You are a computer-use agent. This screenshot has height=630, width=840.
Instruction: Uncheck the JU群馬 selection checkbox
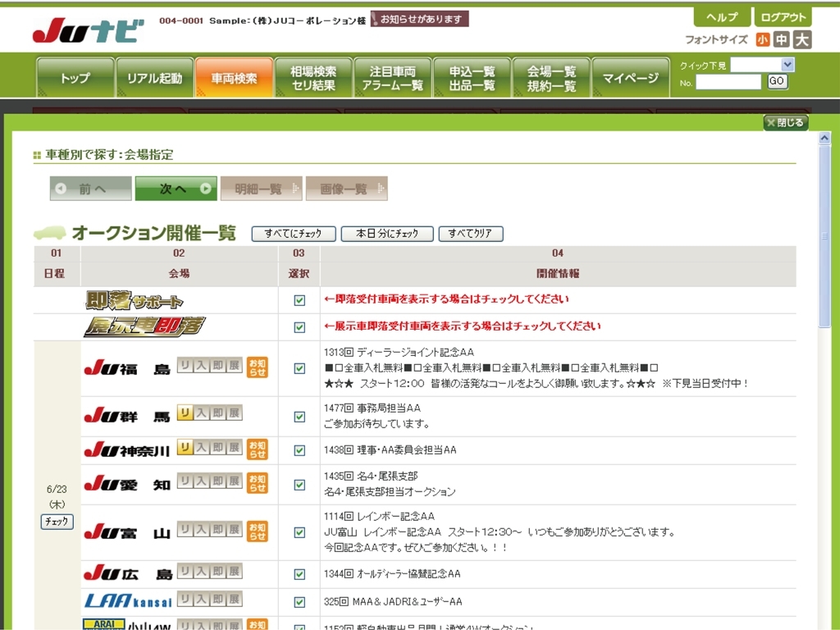(x=299, y=417)
